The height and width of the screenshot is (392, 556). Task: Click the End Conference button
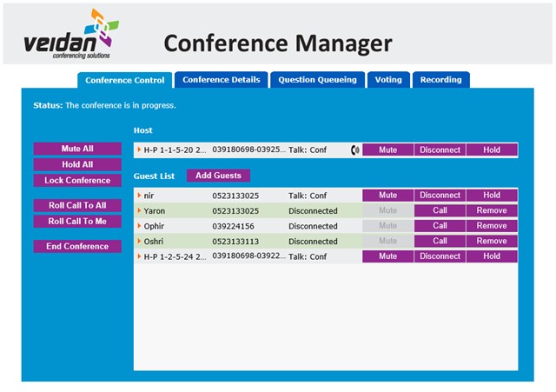coord(77,246)
